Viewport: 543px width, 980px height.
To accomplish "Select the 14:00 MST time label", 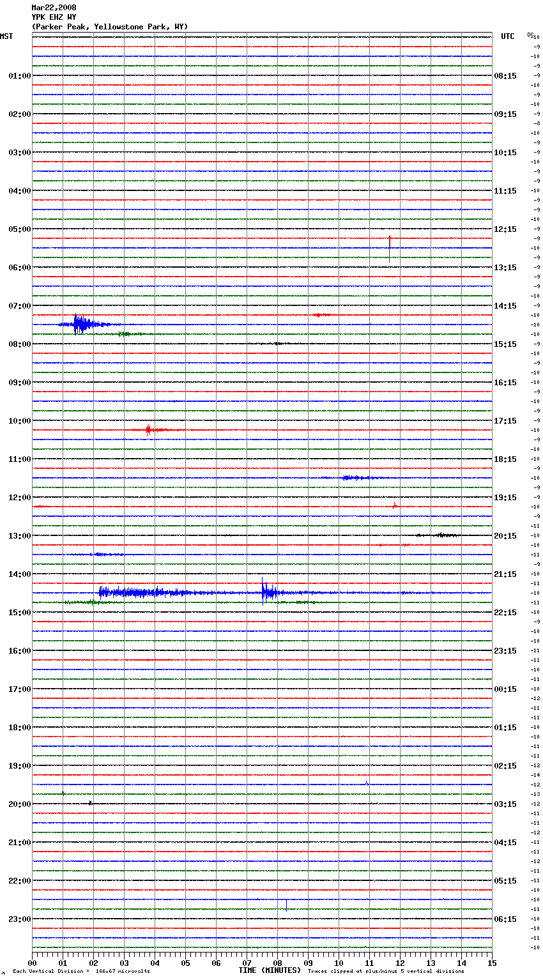I will [19, 574].
